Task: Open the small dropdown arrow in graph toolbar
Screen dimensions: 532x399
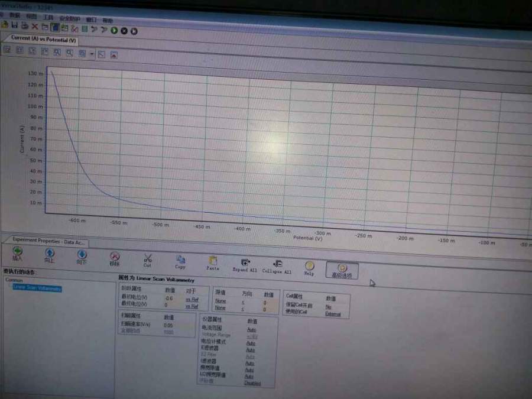Action: pos(92,54)
